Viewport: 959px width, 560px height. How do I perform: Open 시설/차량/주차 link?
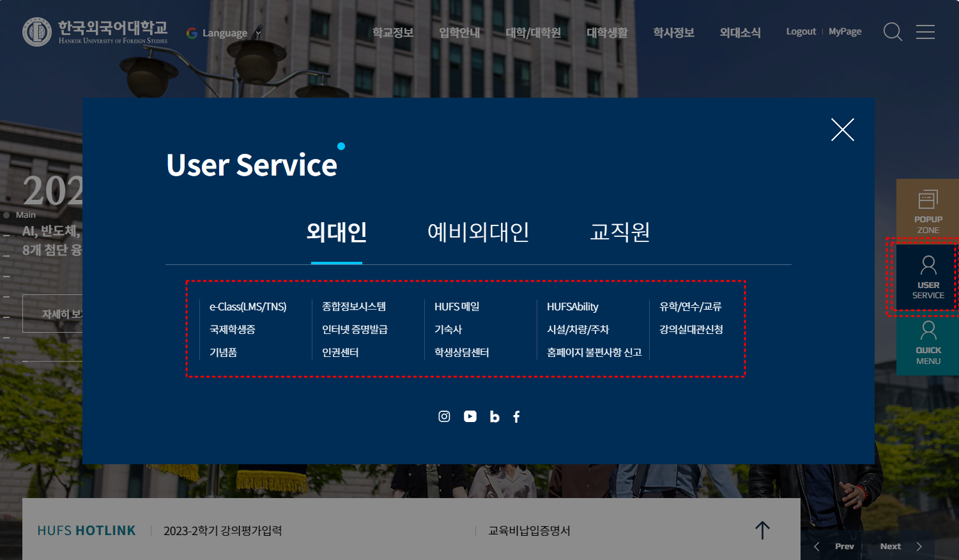click(578, 329)
